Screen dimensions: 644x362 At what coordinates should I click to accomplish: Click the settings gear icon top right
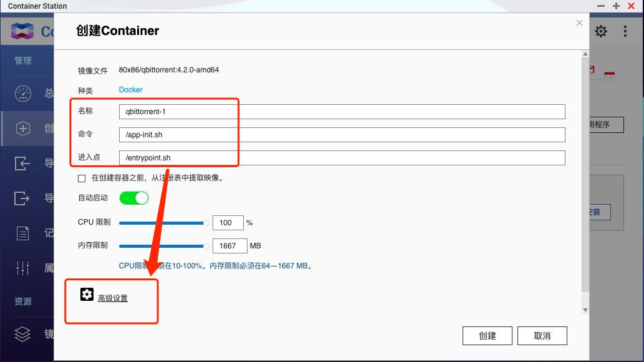pos(600,31)
